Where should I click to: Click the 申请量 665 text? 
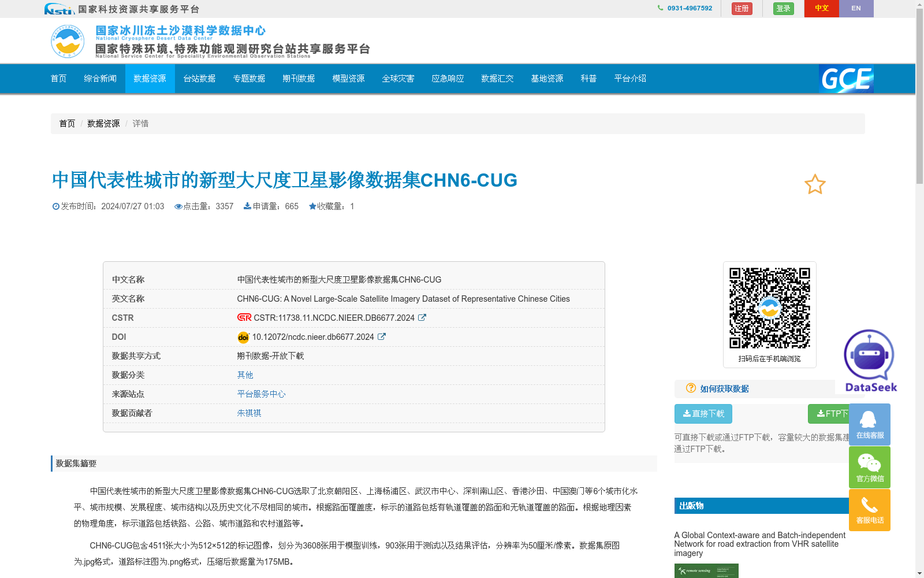click(271, 206)
